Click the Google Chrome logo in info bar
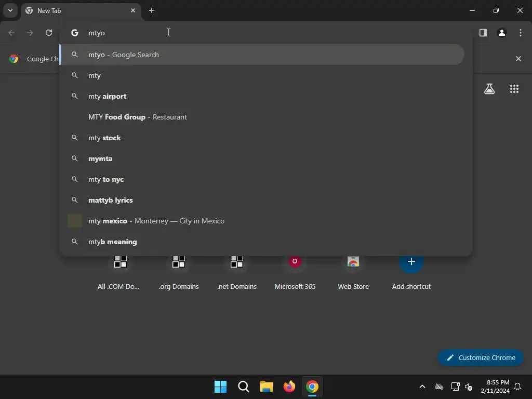 point(14,59)
